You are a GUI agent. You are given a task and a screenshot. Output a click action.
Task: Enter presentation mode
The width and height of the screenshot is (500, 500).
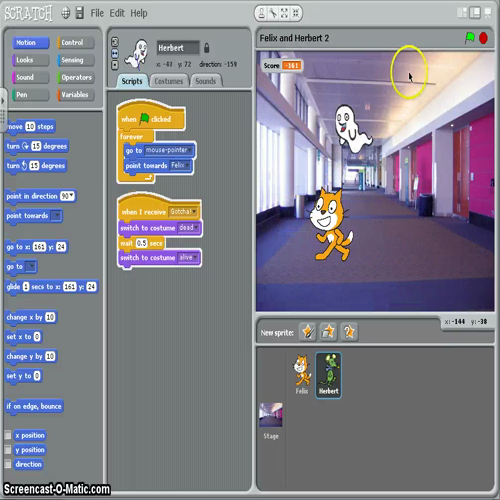[488, 13]
